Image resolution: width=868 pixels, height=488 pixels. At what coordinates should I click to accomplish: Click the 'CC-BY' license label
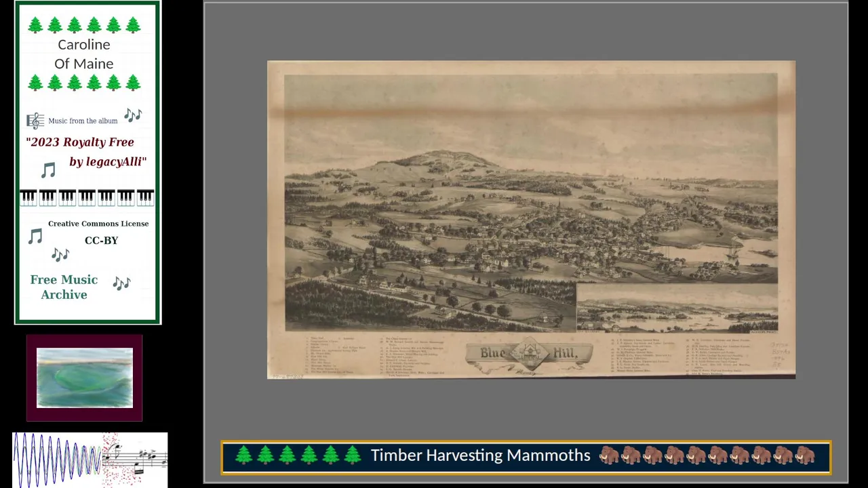pos(102,241)
